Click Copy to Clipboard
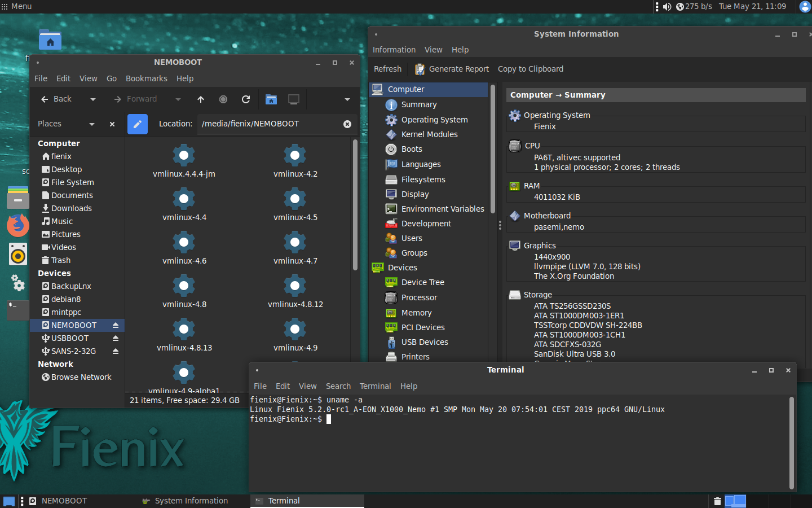Image resolution: width=812 pixels, height=508 pixels. click(x=530, y=69)
